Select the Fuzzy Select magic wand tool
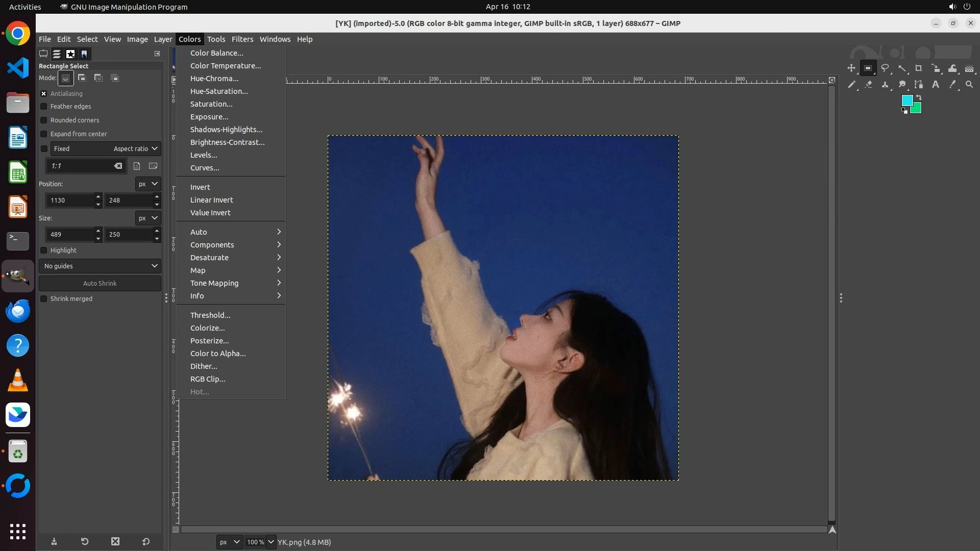Screen dimensions: 980x551 click(902, 68)
